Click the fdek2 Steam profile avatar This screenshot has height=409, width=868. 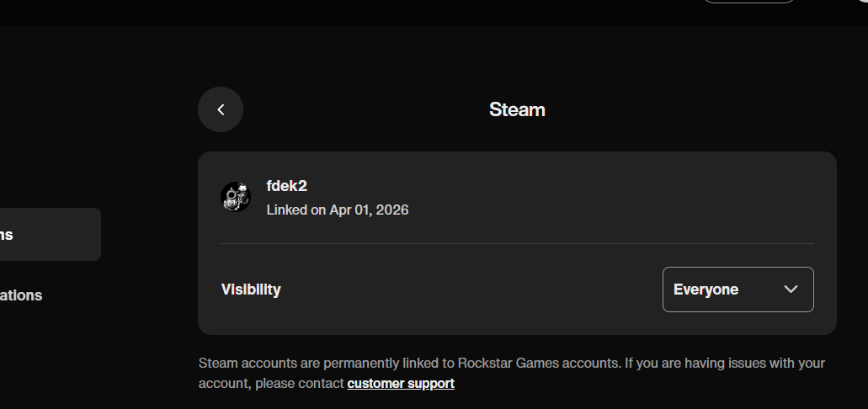pos(235,197)
